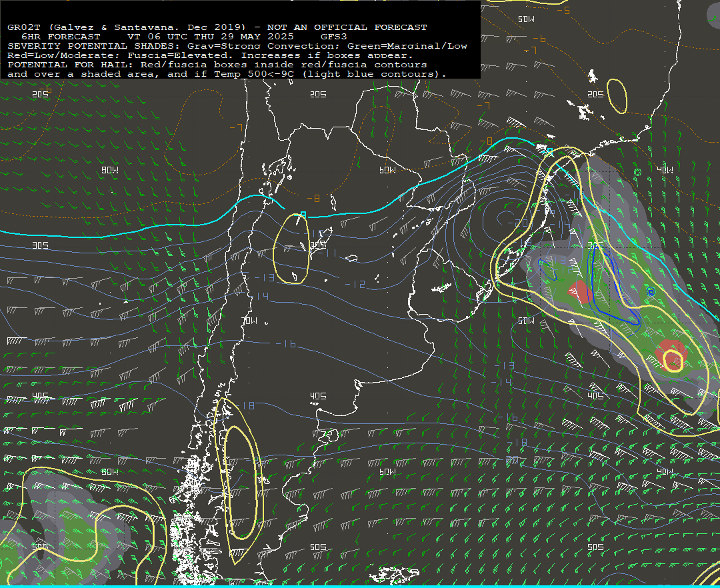Click the '40S' label over the Pacific
The height and width of the screenshot is (588, 720).
point(41,396)
